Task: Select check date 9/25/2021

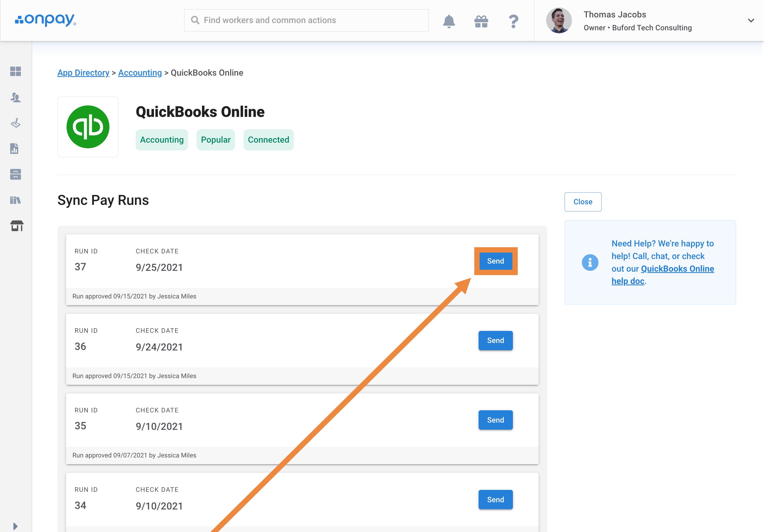Action: pos(159,267)
